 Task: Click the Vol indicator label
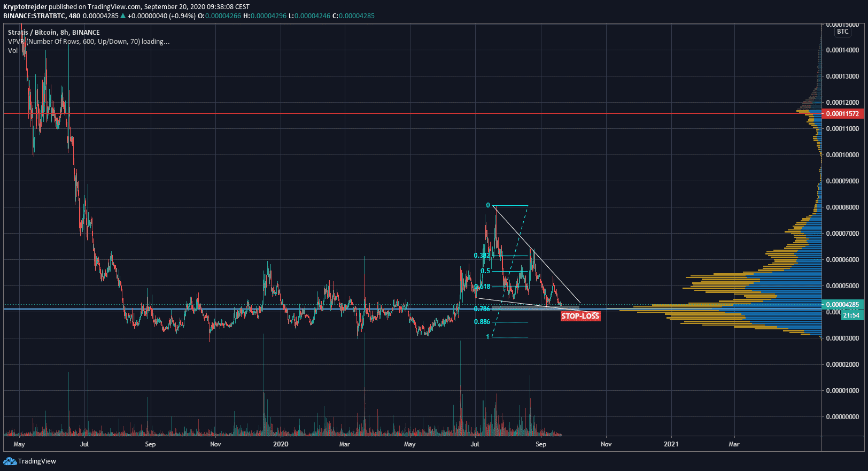click(13, 51)
